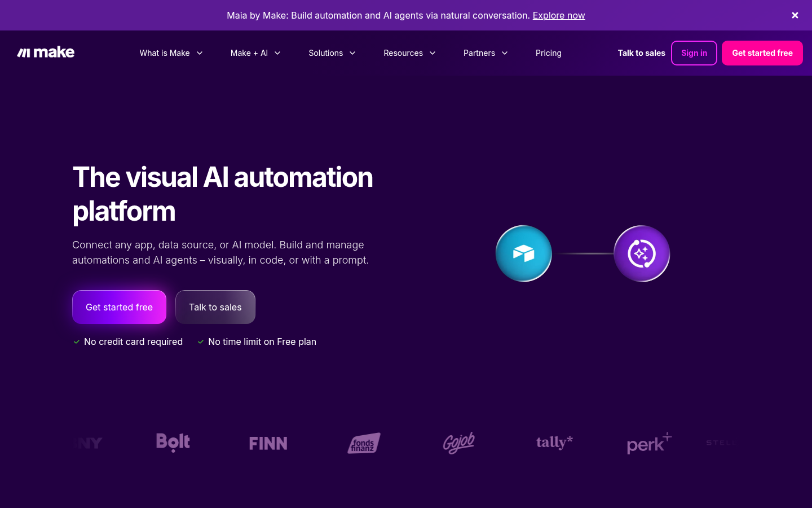
Task: Go to the Pricing page
Action: click(549, 53)
